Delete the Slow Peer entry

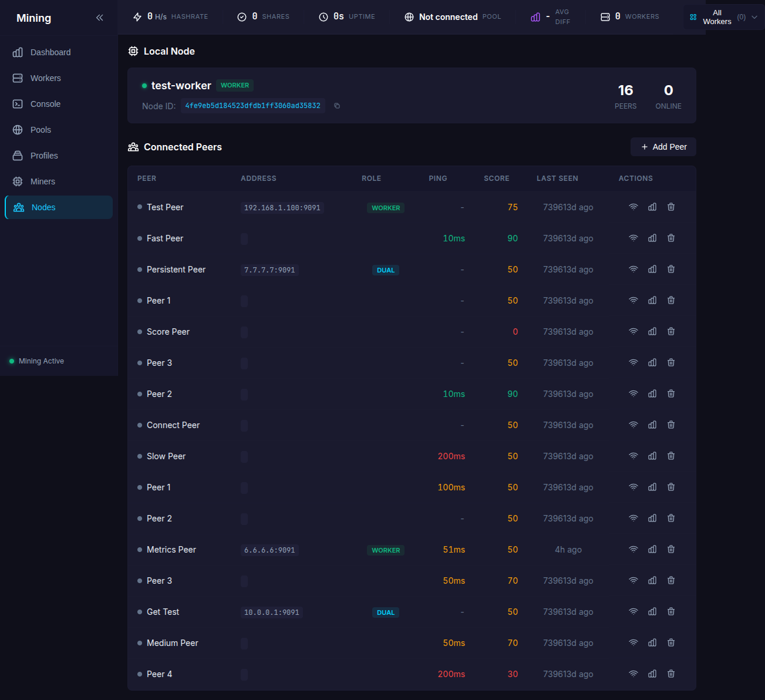pyautogui.click(x=671, y=456)
